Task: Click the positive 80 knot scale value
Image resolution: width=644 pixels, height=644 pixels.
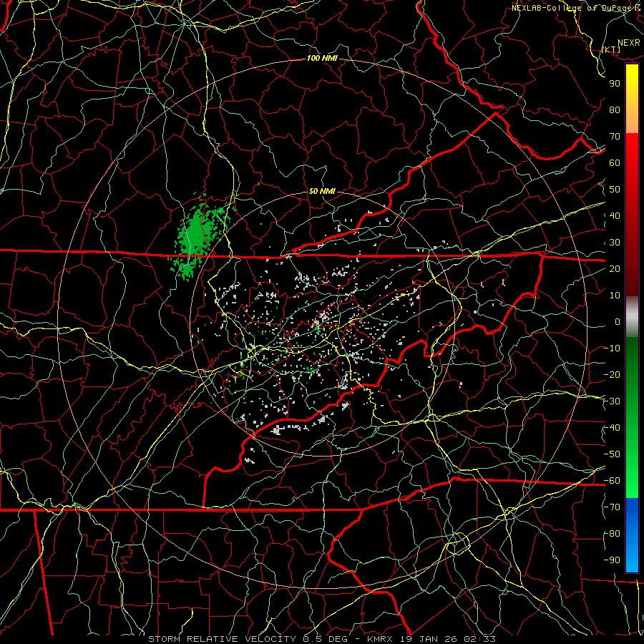Action: coord(615,109)
